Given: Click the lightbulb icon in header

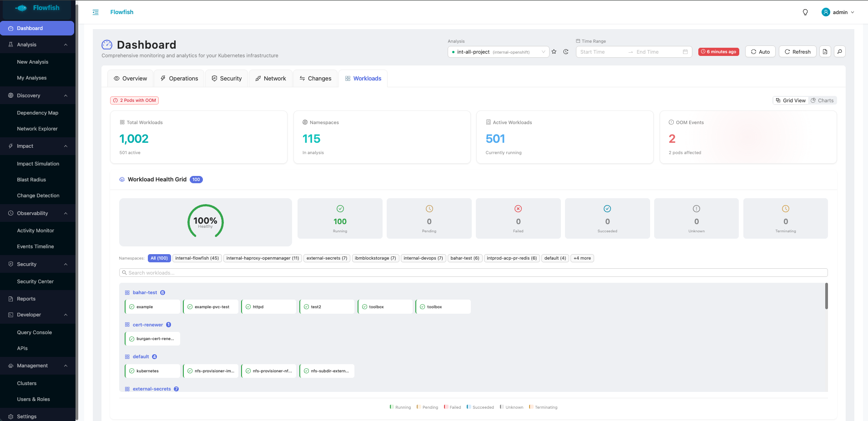Looking at the screenshot, I should (x=805, y=12).
